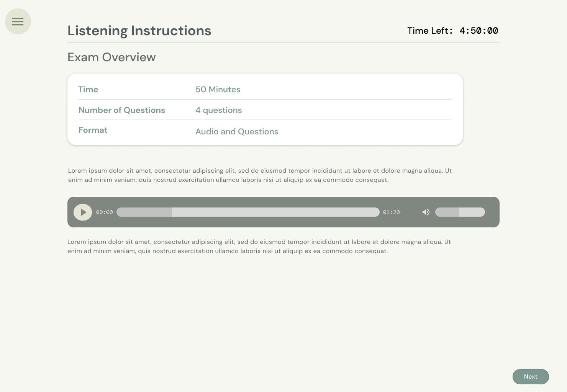Click the '50 Minutes' value
Image resolution: width=567 pixels, height=392 pixels.
click(218, 90)
